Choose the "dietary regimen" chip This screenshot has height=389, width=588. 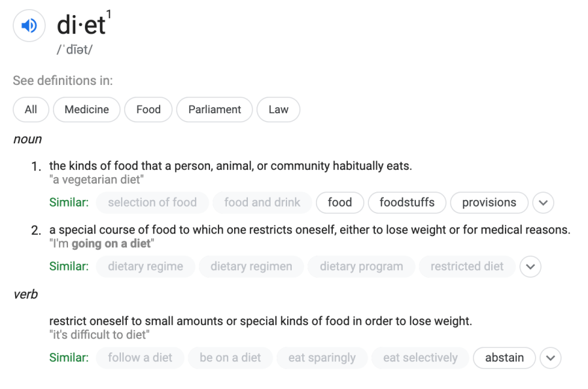(251, 267)
